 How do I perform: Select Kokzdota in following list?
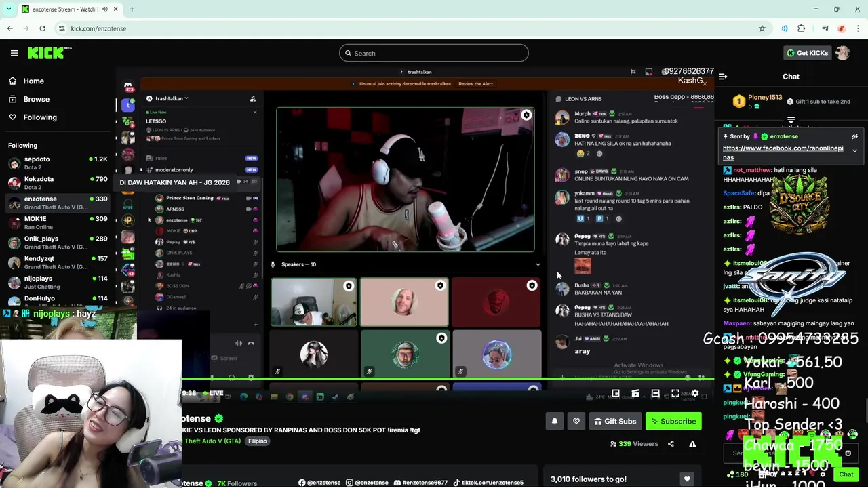(x=58, y=183)
